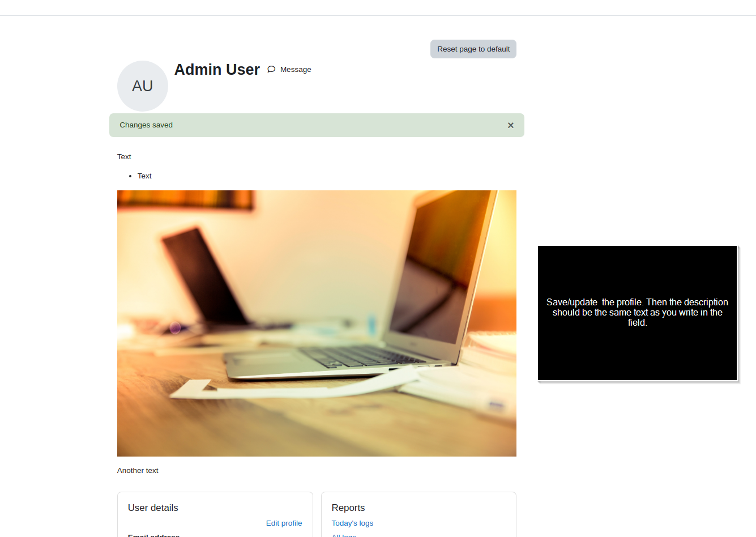Open Message to Admin User
The image size is (756, 537).
(x=289, y=70)
